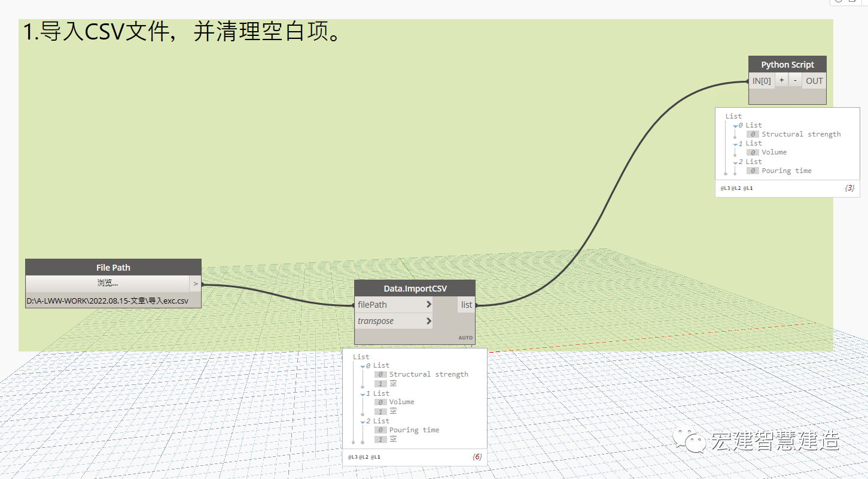
Task: Click the 空 item under Structural strength
Action: (393, 383)
